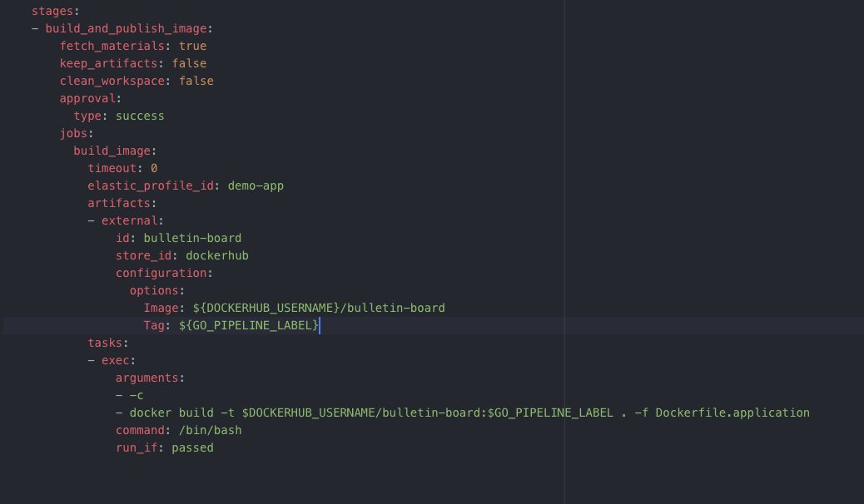Screen dimensions: 864x504
Task: Click the 'build_image' job name
Action: [x=112, y=151]
